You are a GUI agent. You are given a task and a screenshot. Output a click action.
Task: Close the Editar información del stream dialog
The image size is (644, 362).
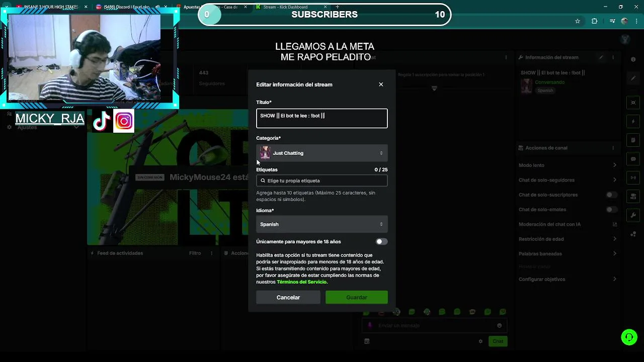[x=381, y=84]
